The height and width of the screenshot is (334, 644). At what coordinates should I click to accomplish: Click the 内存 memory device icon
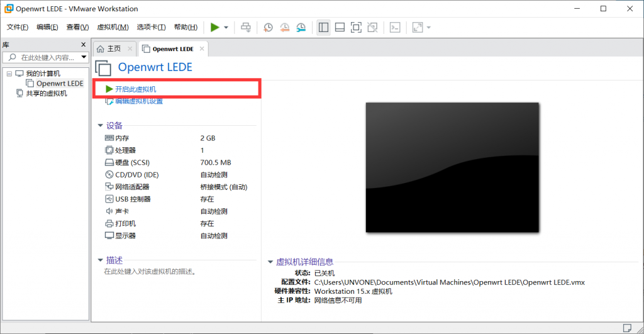109,138
